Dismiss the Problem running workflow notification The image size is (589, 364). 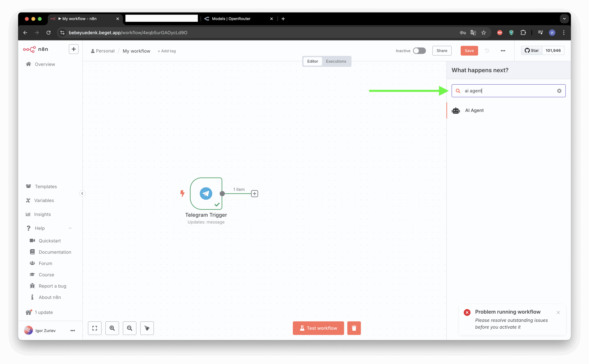coord(558,312)
